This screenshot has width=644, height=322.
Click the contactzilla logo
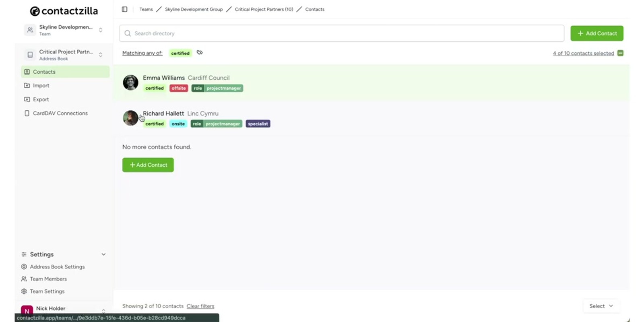64,11
